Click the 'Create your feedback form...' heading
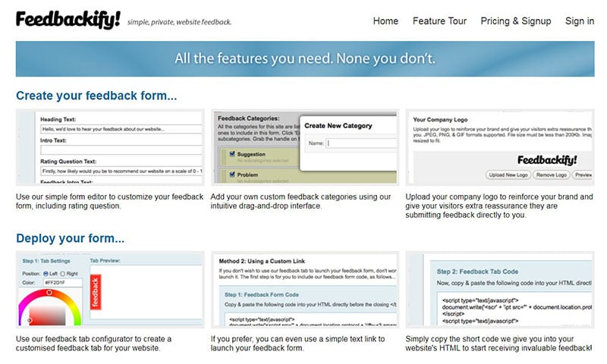Screen dimensions: 607x364 96,96
